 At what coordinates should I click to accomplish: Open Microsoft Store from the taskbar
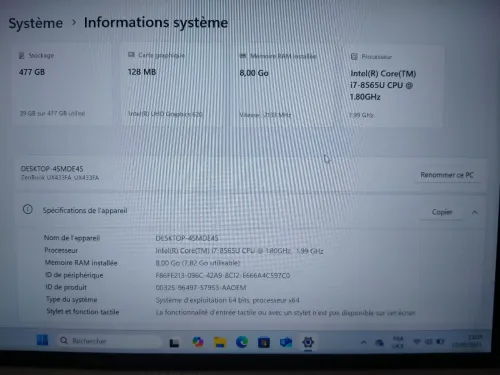264,343
